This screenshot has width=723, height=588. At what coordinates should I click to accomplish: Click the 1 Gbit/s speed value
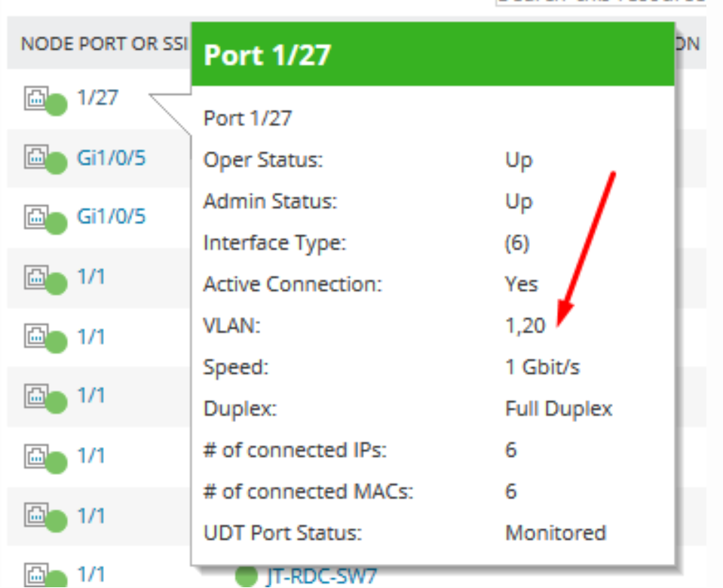[x=543, y=368]
